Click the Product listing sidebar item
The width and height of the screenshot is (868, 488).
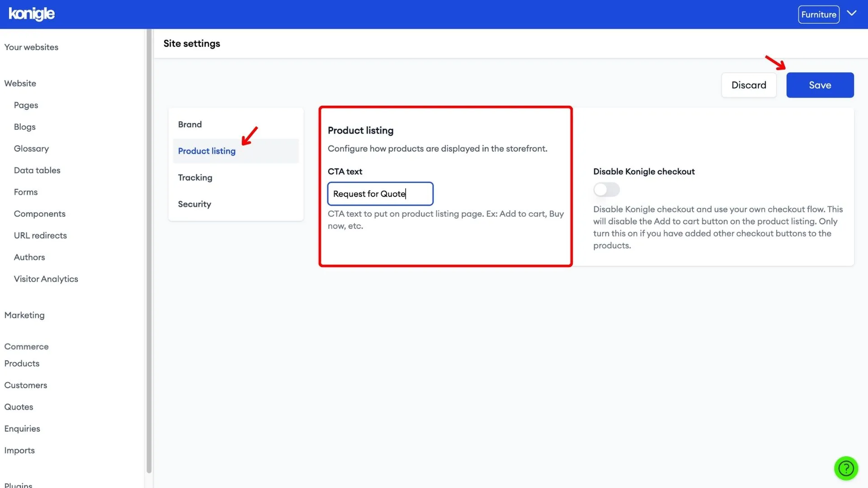pyautogui.click(x=207, y=151)
